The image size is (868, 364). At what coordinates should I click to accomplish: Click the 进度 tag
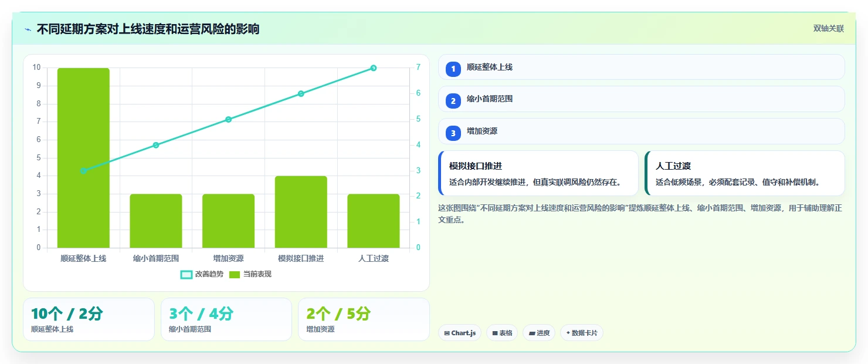tap(539, 333)
